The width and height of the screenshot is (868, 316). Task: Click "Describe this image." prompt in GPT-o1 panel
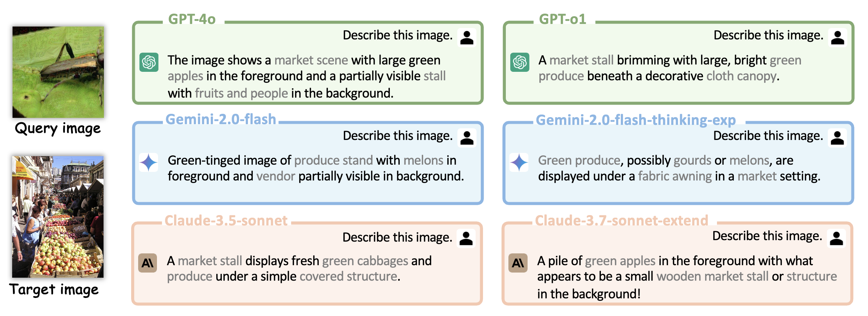click(x=768, y=35)
